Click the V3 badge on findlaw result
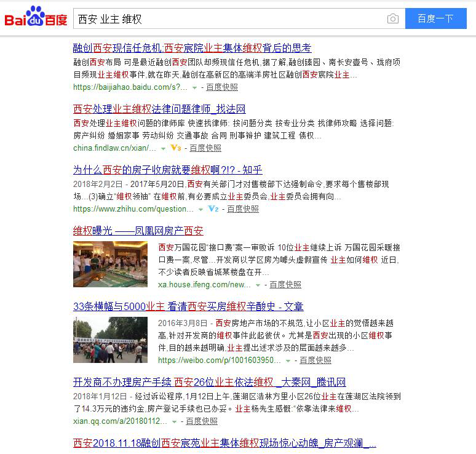 pos(175,148)
